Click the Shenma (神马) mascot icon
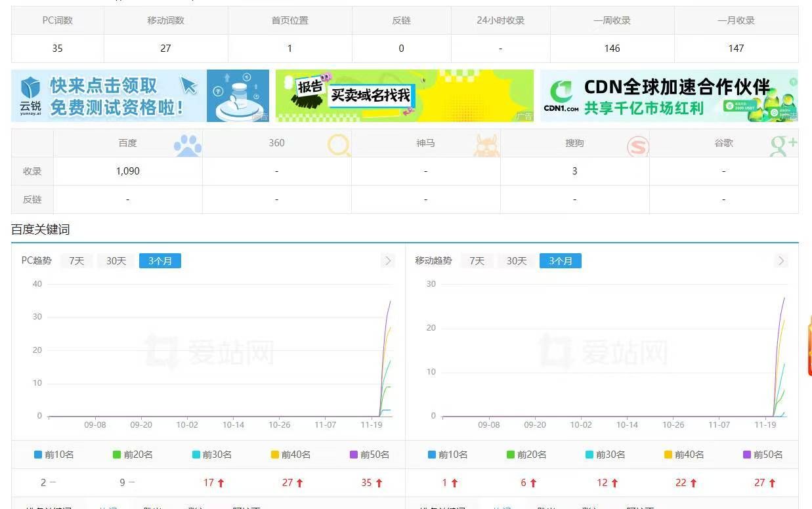 [487, 144]
